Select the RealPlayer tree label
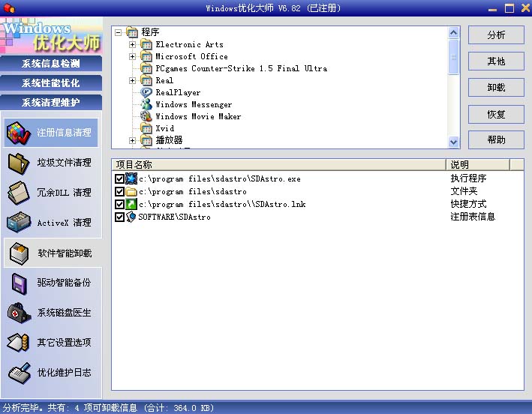Image resolution: width=532 pixels, height=414 pixels. click(178, 92)
